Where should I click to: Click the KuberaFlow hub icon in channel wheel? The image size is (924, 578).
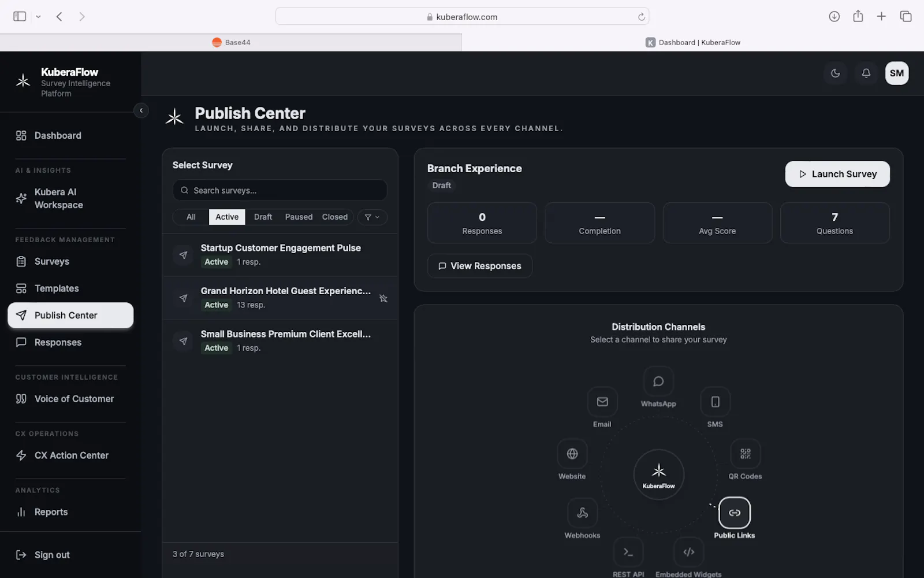click(659, 475)
